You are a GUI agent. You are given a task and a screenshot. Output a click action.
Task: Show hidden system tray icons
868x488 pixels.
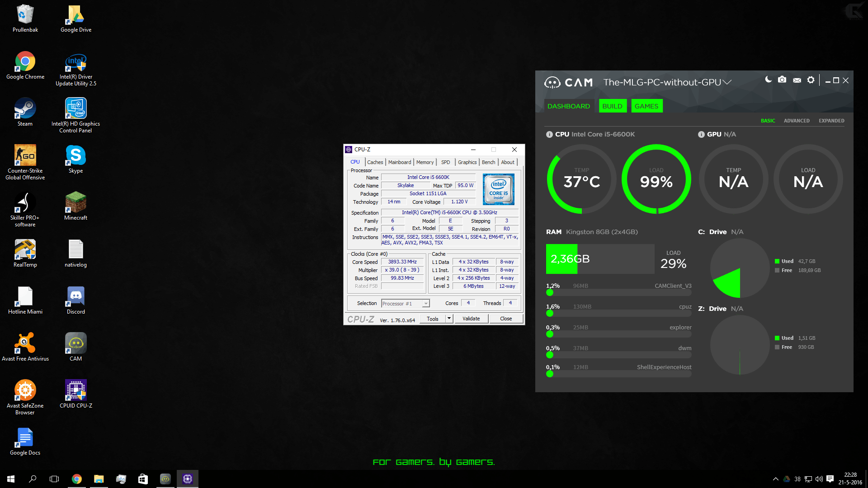click(776, 479)
